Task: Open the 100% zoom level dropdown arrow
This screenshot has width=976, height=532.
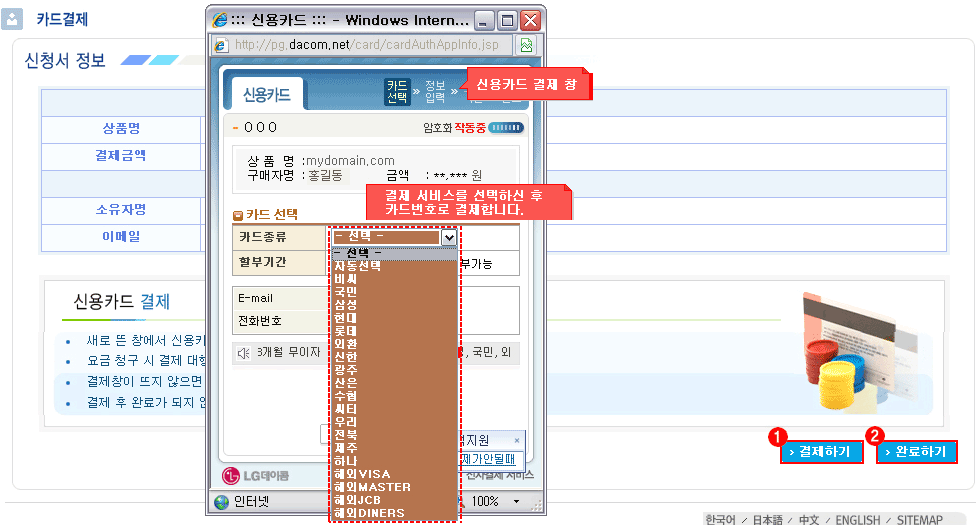Action: point(516,501)
